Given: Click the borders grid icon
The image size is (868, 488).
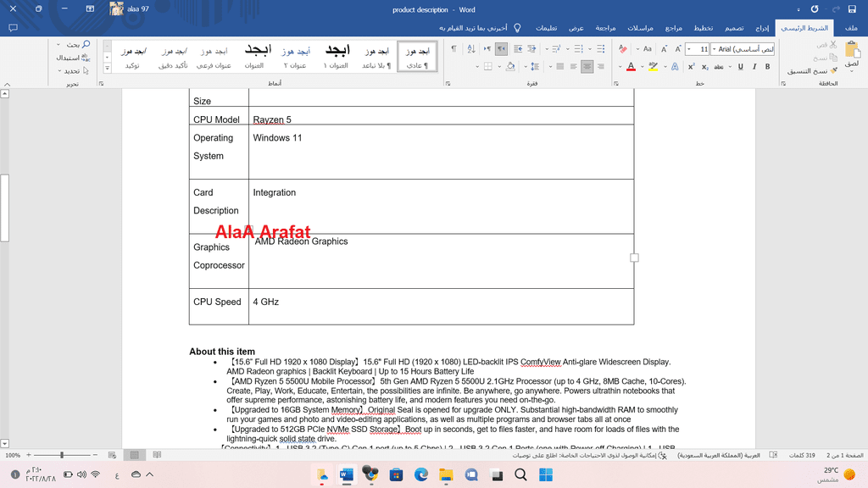Looking at the screenshot, I should click(x=487, y=66).
